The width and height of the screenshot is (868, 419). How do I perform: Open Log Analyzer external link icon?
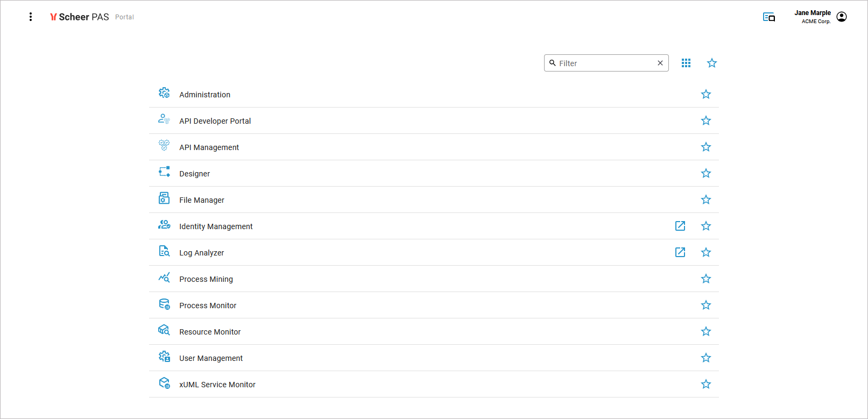tap(680, 252)
